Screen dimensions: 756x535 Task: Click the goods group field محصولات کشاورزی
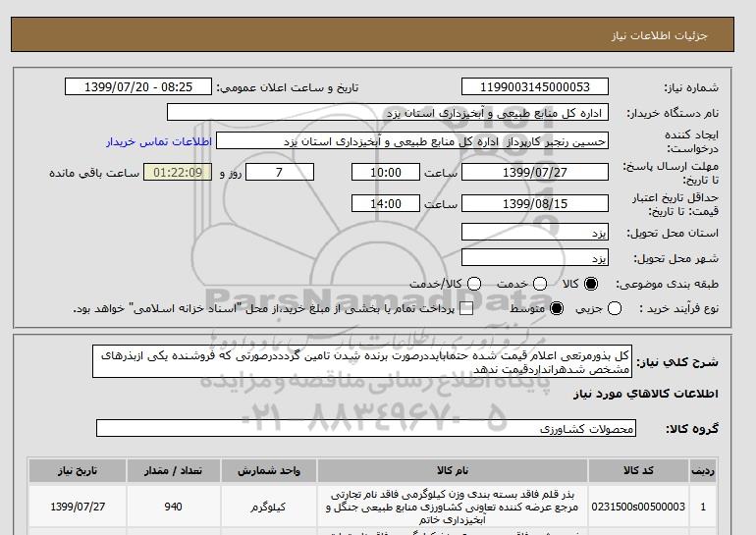click(x=366, y=428)
